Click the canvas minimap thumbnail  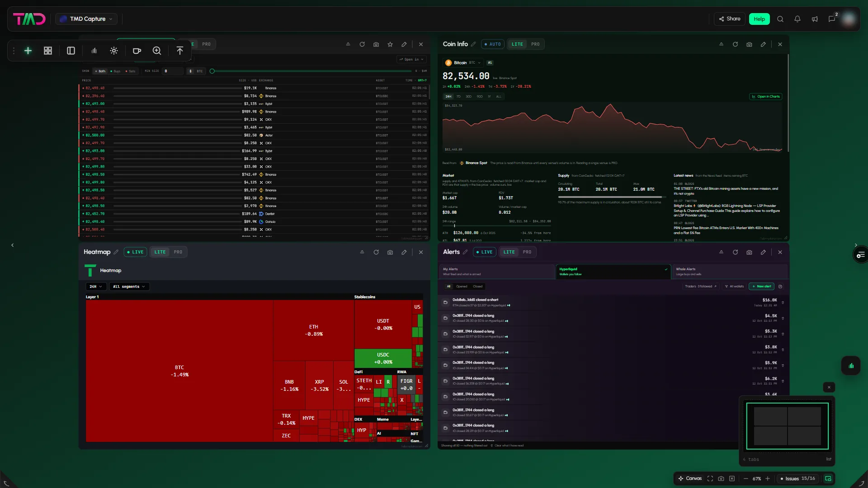click(787, 426)
